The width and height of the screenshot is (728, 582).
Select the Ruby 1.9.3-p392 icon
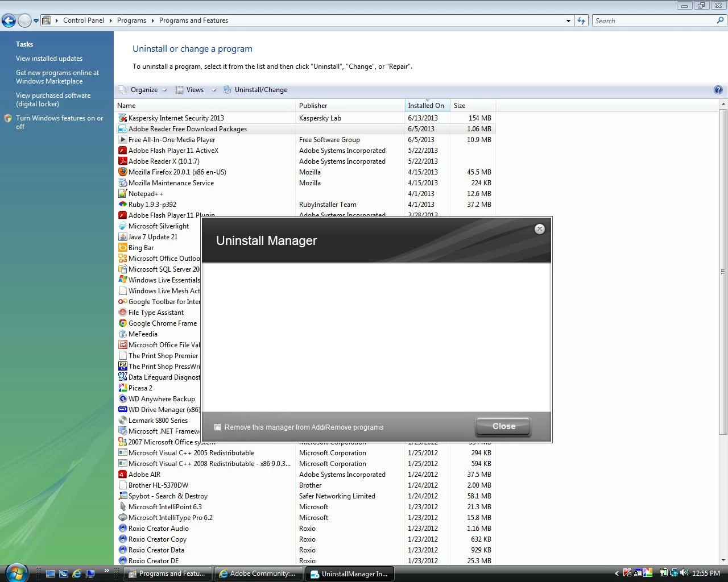(122, 205)
